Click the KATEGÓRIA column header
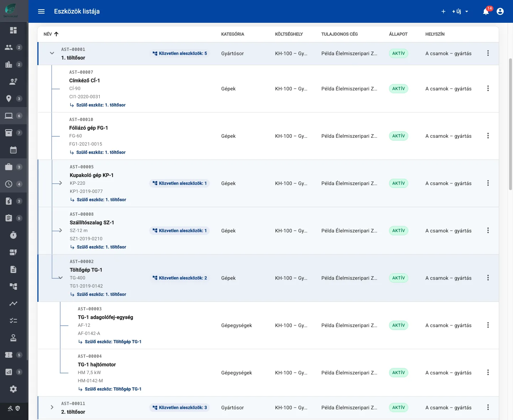This screenshot has width=513, height=420. coord(233,34)
